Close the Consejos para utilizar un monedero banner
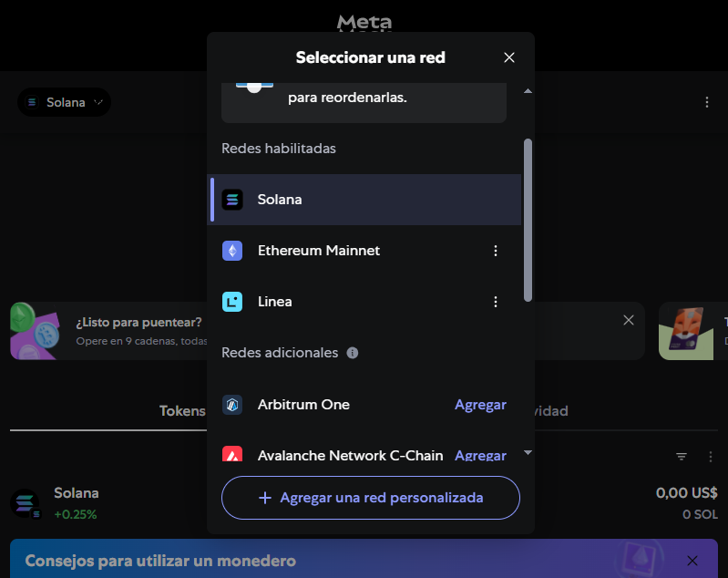Image resolution: width=728 pixels, height=578 pixels. tap(692, 561)
